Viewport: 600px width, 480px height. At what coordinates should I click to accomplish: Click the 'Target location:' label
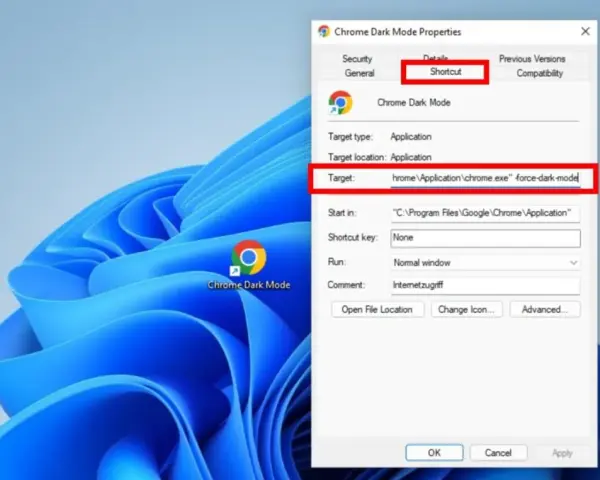tap(357, 157)
